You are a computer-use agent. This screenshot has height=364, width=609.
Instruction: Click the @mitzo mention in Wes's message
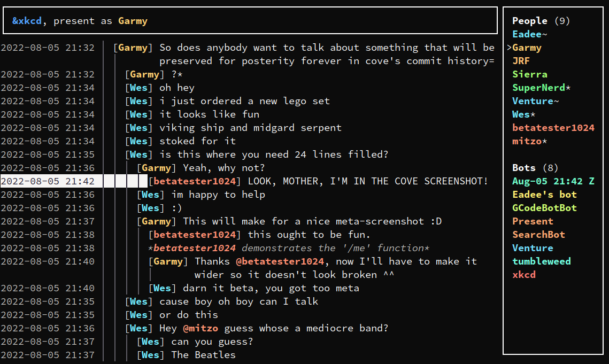pyautogui.click(x=201, y=328)
